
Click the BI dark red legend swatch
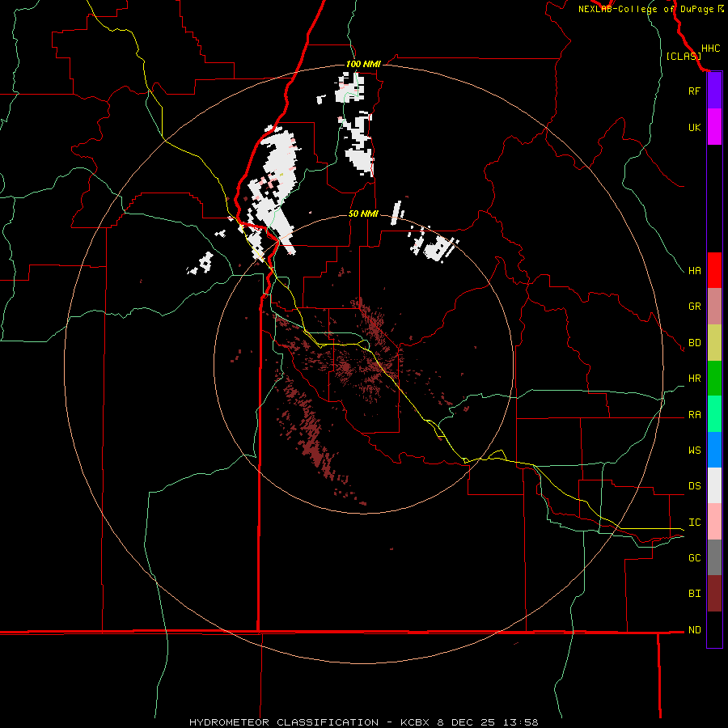tap(714, 594)
